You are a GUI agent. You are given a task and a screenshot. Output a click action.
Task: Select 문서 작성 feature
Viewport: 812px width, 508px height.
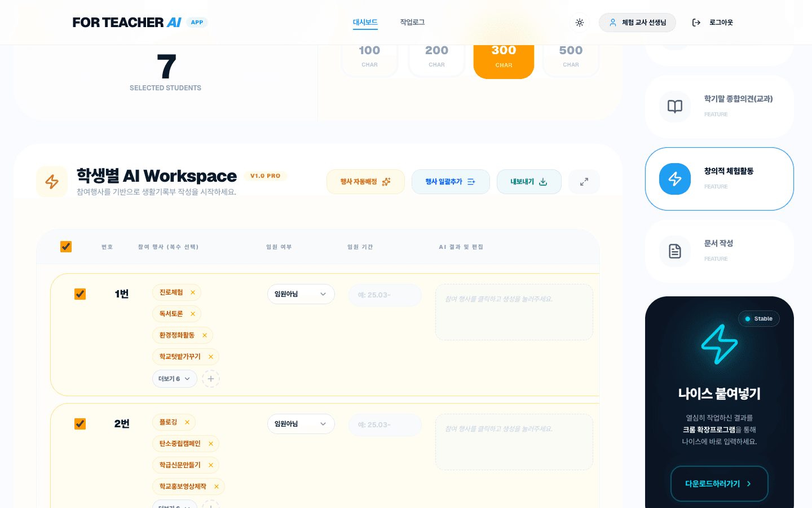720,251
